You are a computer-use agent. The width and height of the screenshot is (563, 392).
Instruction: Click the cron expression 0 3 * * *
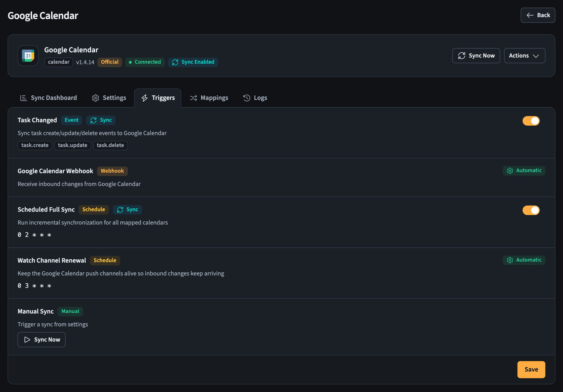(x=34, y=286)
